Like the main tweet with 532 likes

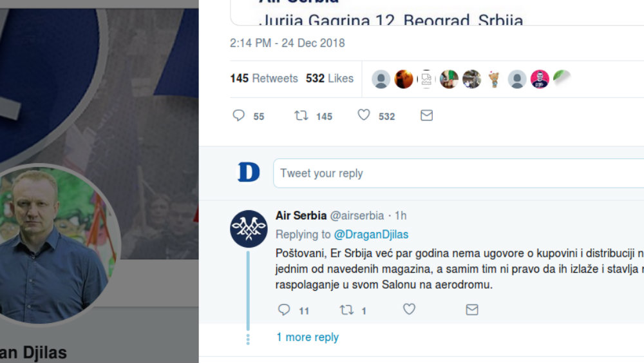pyautogui.click(x=364, y=115)
